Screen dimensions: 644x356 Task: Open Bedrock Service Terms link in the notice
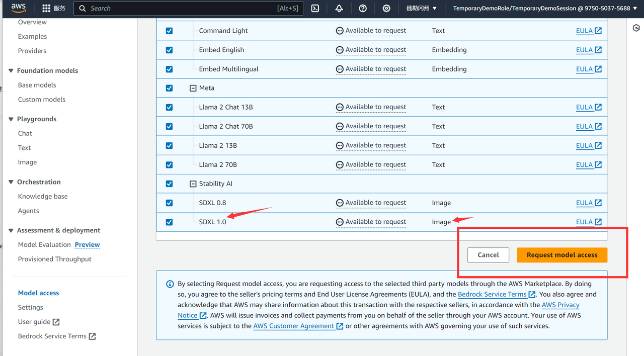[497, 295]
